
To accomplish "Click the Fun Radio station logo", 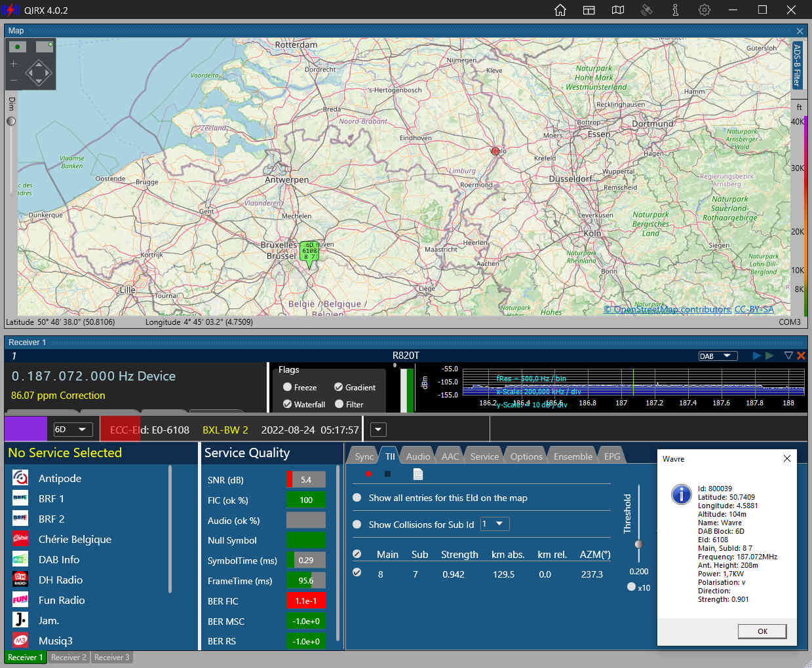I will coord(20,600).
